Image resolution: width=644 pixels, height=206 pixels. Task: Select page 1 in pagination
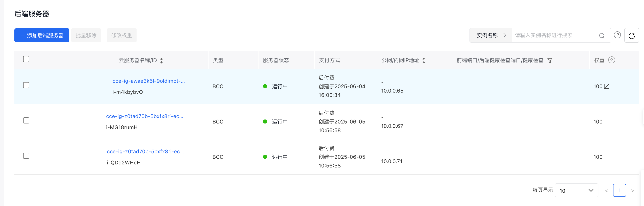pyautogui.click(x=619, y=191)
